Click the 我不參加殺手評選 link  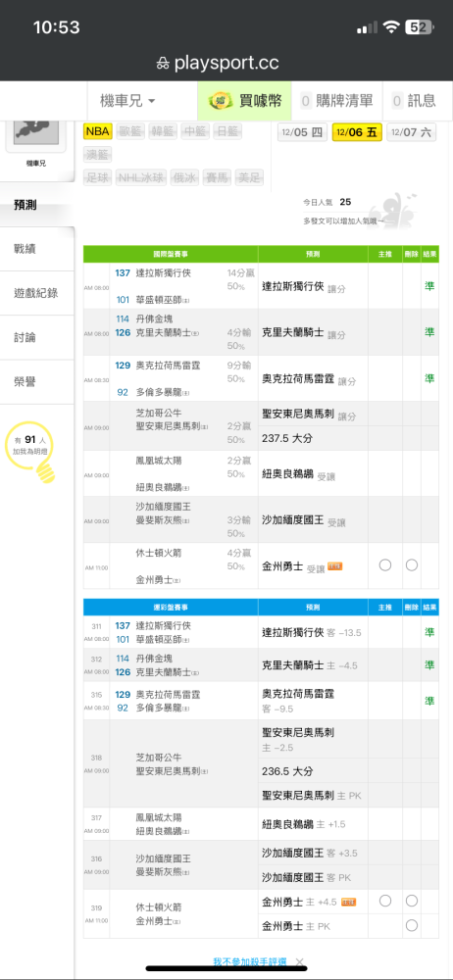(252, 962)
